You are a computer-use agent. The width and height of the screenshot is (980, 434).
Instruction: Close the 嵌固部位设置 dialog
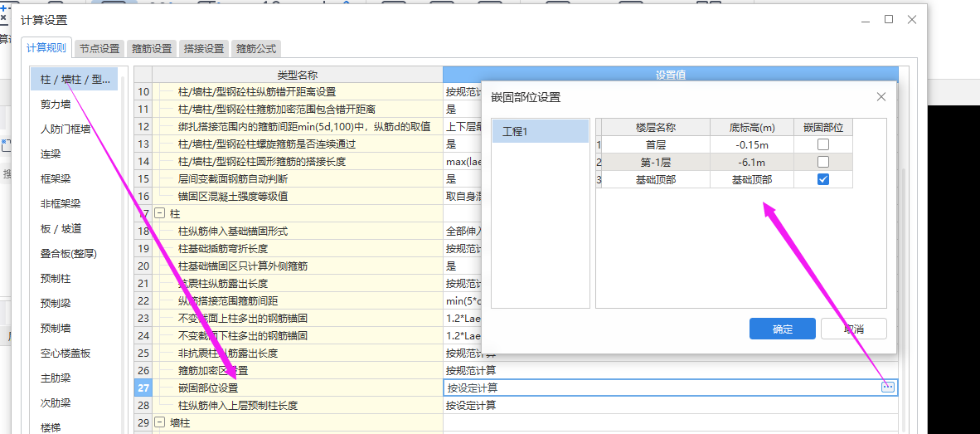881,97
